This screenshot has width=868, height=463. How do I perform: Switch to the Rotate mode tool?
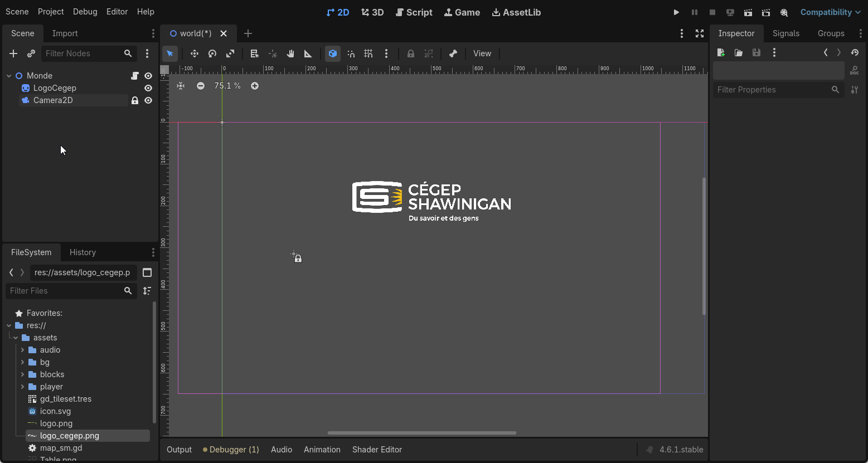212,53
